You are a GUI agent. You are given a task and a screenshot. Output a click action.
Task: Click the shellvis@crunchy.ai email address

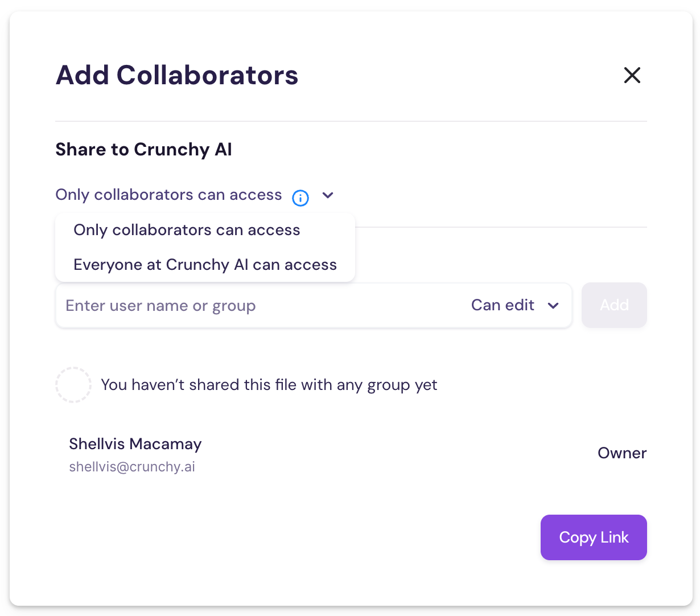(x=132, y=467)
